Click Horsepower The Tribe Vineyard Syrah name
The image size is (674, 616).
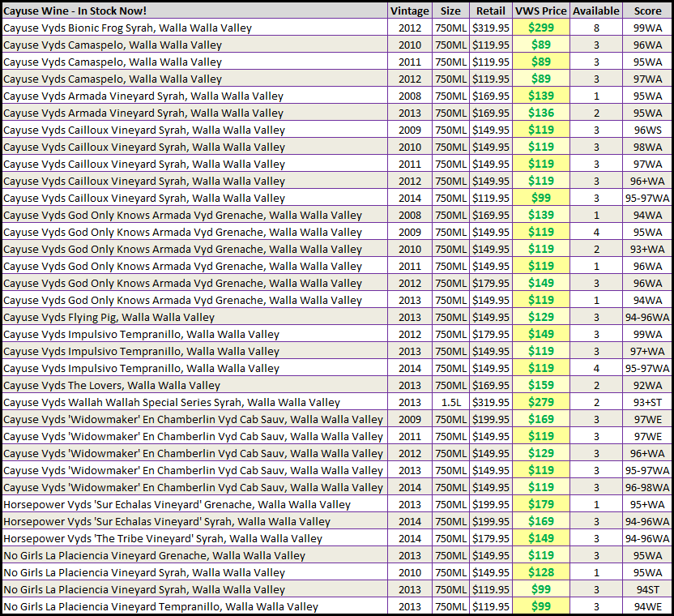163,538
